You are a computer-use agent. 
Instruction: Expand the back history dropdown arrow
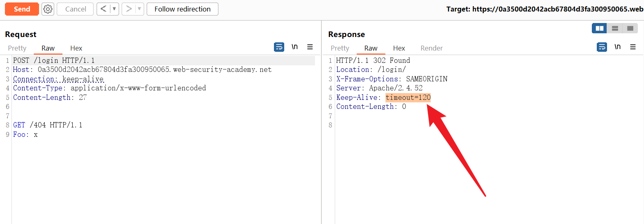pos(114,9)
